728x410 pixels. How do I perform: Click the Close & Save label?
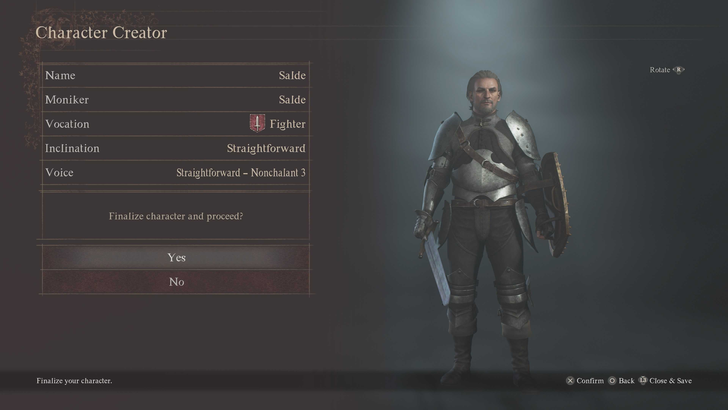click(670, 381)
